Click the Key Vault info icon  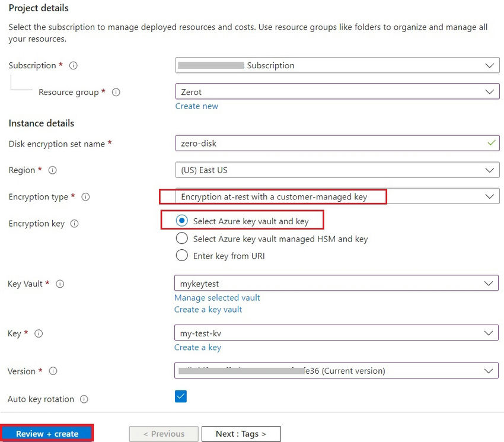(59, 284)
